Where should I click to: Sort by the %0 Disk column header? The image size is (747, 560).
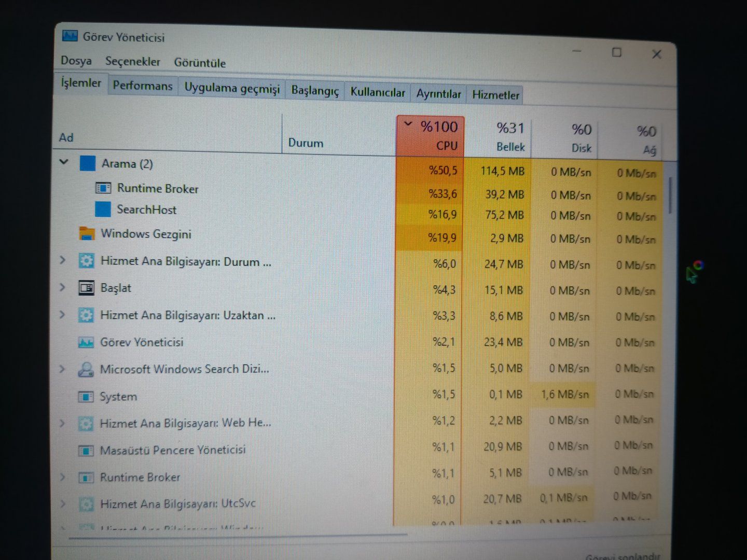pyautogui.click(x=564, y=138)
